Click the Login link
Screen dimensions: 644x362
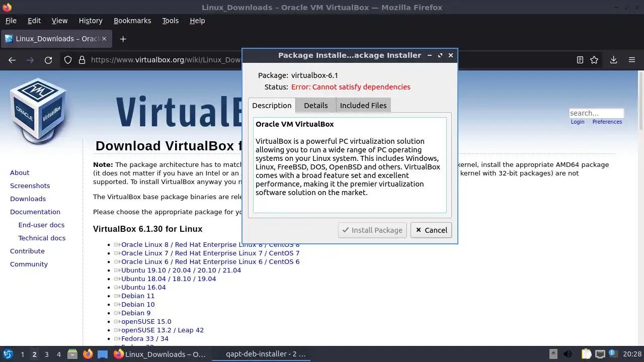click(578, 122)
